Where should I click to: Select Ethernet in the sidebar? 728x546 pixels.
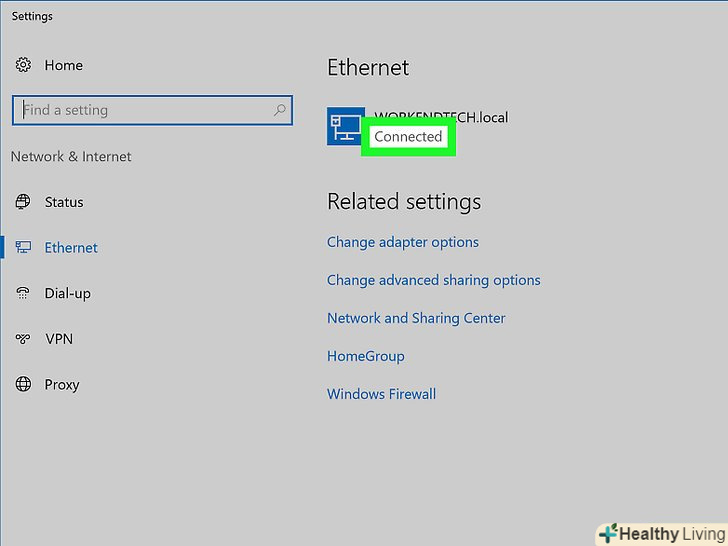pos(71,248)
